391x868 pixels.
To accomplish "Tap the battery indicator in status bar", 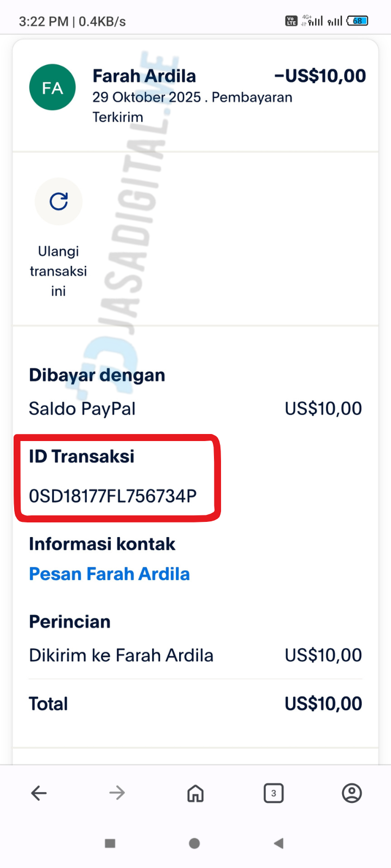I will point(357,21).
